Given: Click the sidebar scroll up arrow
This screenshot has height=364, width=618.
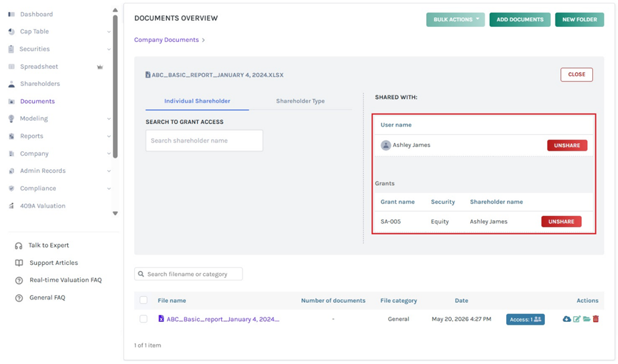Looking at the screenshot, I should 115,10.
